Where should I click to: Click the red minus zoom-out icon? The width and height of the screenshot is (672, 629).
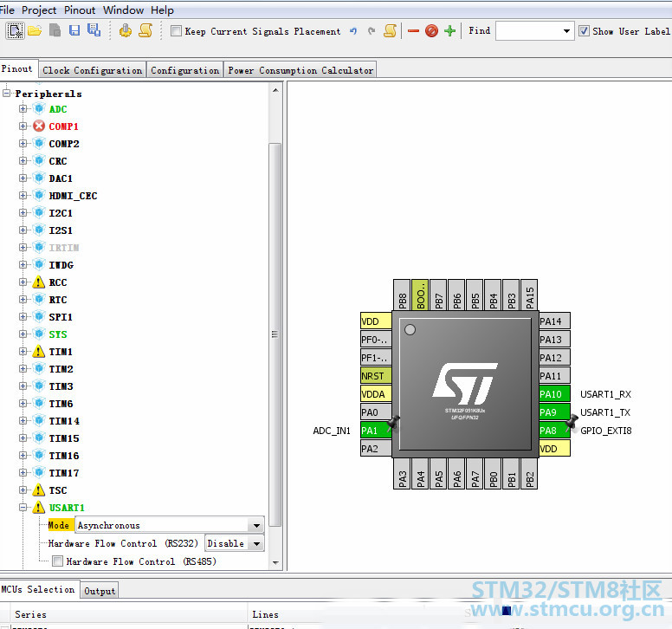tap(413, 31)
